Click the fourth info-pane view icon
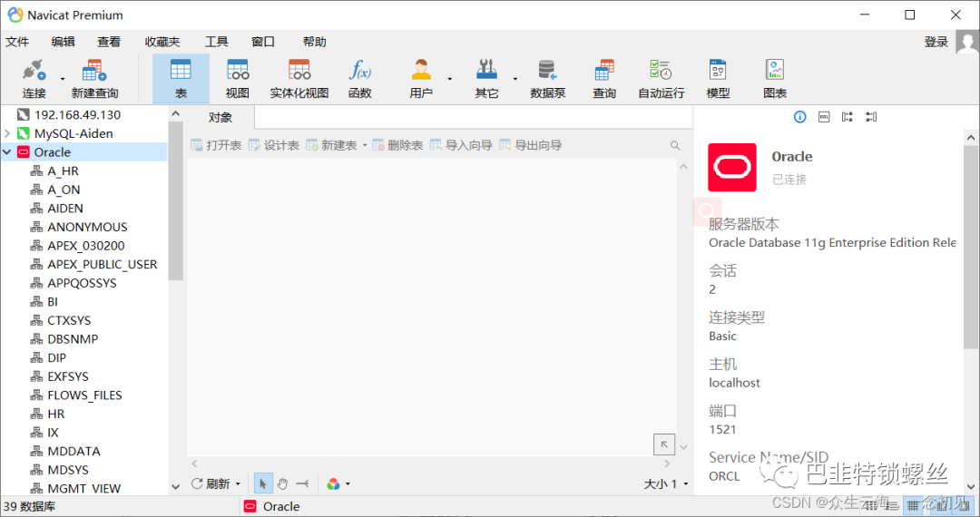Viewport: 980px width, 517px height. pos(871,117)
